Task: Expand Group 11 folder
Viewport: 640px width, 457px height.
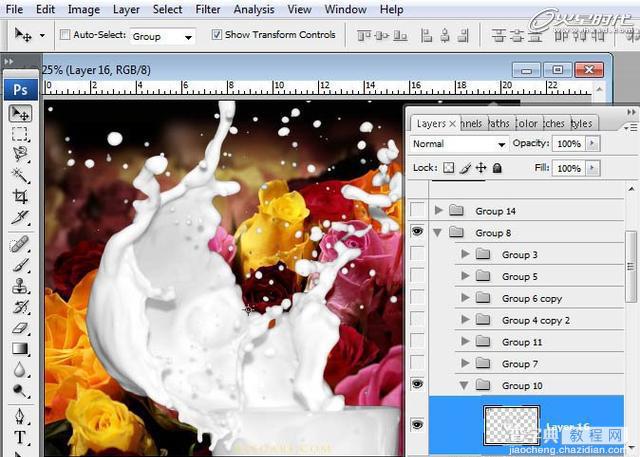Action: 465,341
